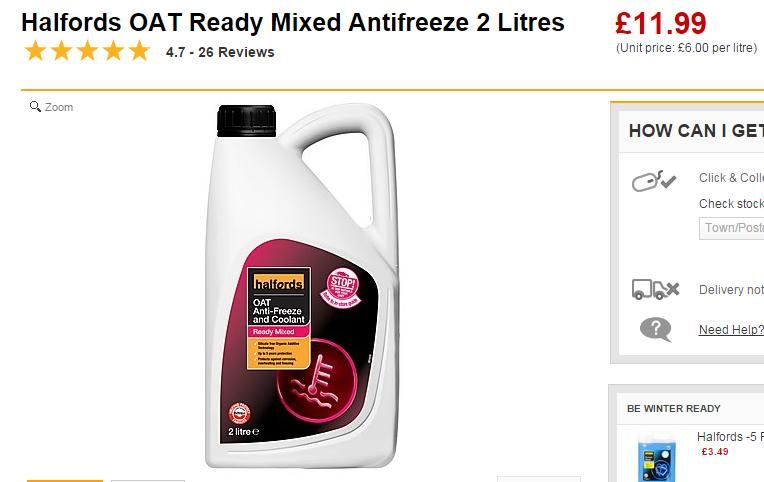The height and width of the screenshot is (482, 764).
Task: Focus the Town/Postcode stock check field
Action: click(731, 228)
